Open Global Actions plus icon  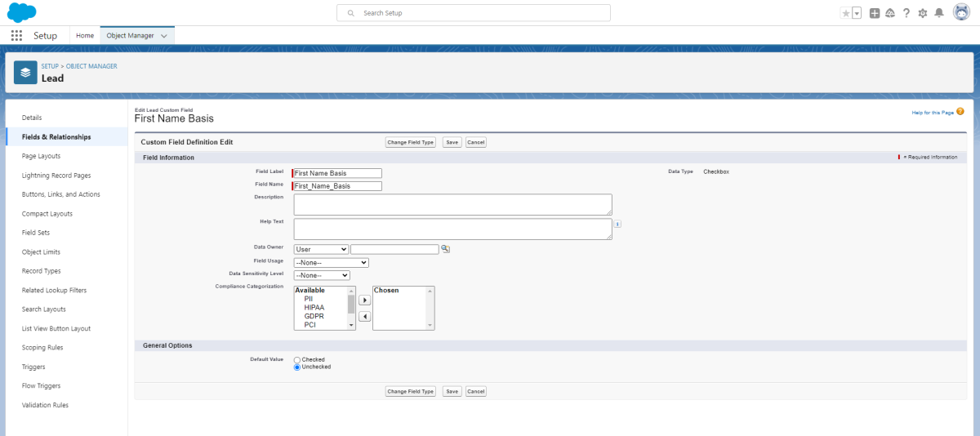click(x=875, y=13)
